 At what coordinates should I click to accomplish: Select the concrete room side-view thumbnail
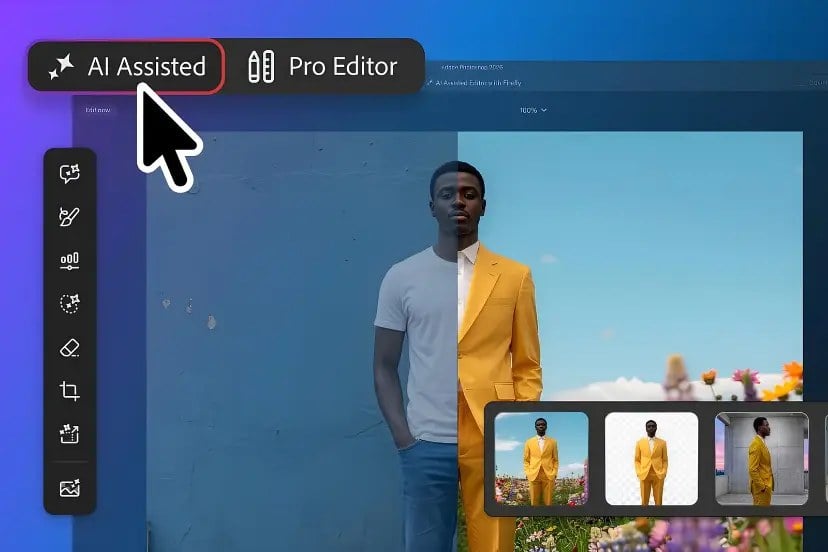coord(761,459)
